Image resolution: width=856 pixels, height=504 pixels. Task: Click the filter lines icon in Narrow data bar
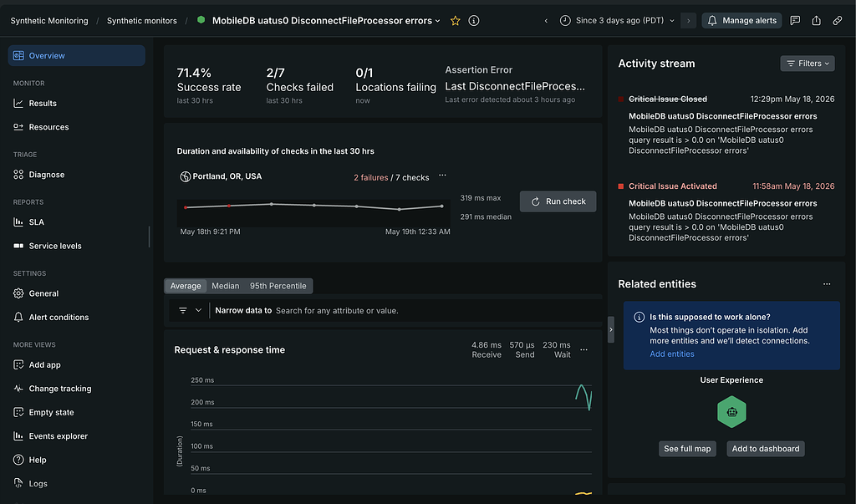pos(183,311)
